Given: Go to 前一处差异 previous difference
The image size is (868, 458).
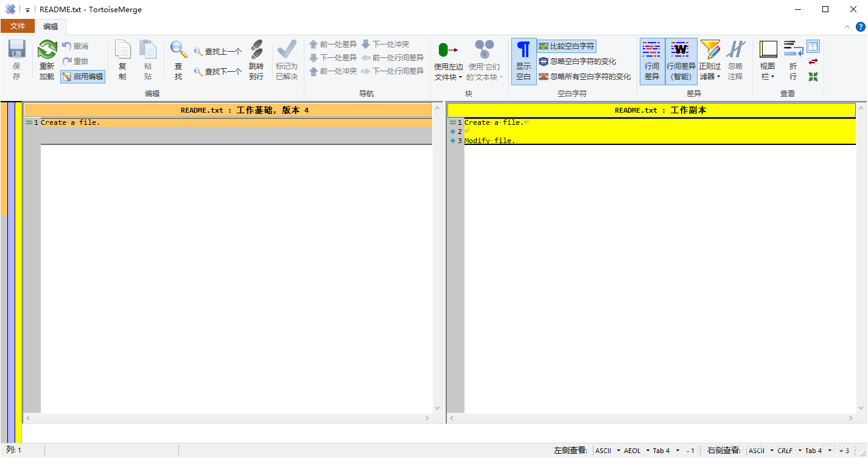Looking at the screenshot, I should point(333,44).
